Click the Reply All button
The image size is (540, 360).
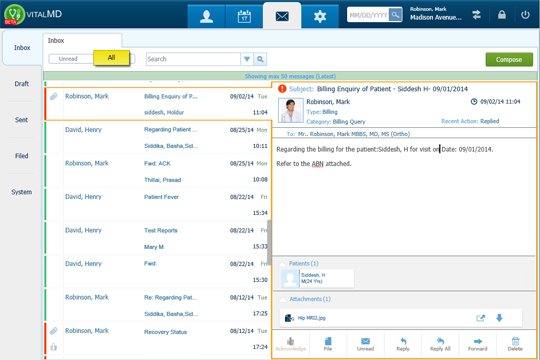click(x=440, y=344)
